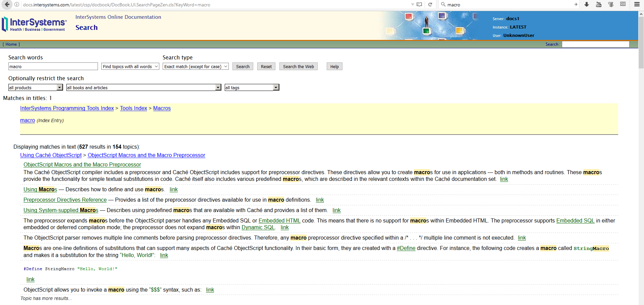Click link after provides a list of them
This screenshot has width=644, height=305.
point(337,210)
